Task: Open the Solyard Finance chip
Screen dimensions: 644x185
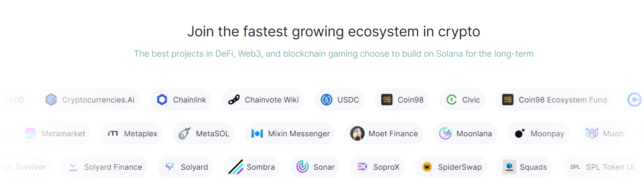Action: 104,167
